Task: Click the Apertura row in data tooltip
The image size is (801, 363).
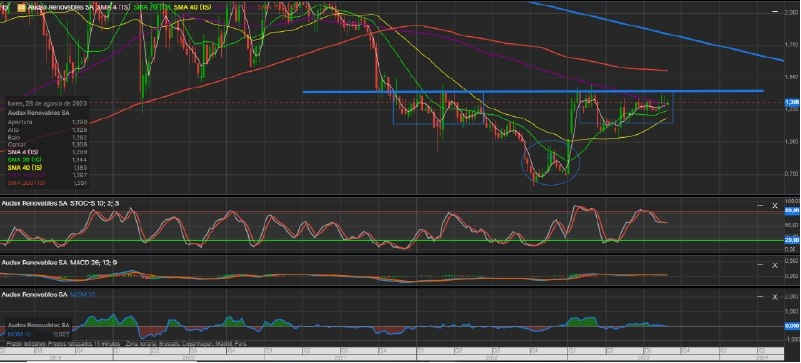Action: 48,123
